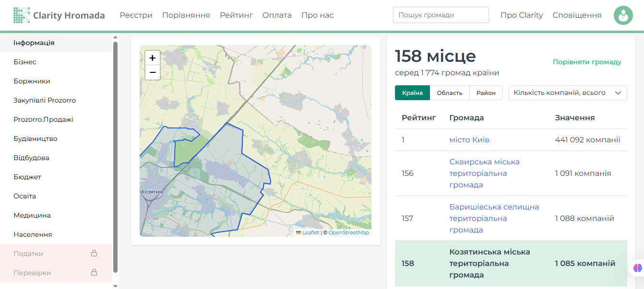Open the OpenStreetMap attribution link

(x=349, y=233)
